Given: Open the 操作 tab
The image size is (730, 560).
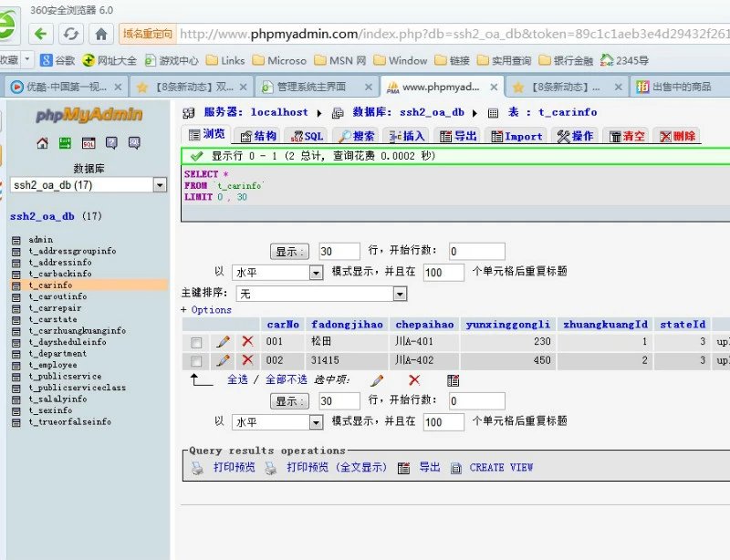Looking at the screenshot, I should coord(575,136).
